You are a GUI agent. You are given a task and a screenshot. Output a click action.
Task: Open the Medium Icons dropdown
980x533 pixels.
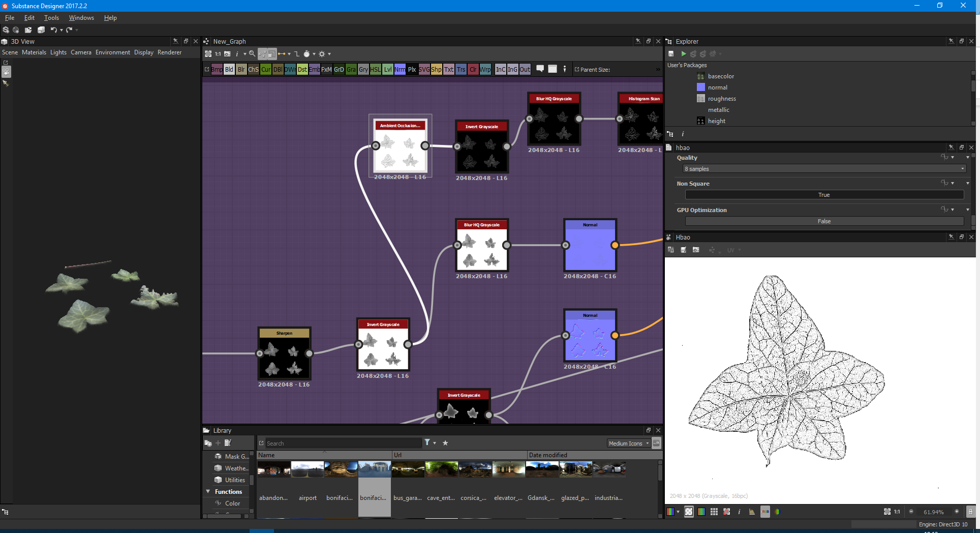point(628,443)
